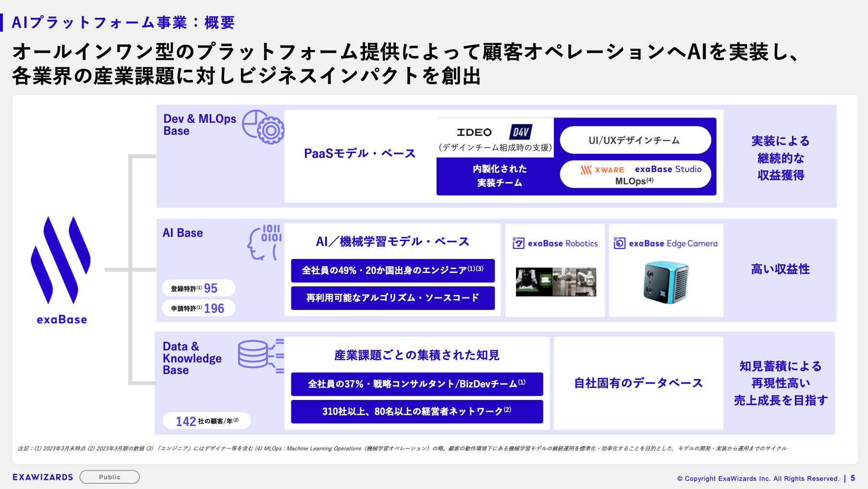This screenshot has height=489, width=868.
Task: Click the 全社員の49%・20か国出身のエンジニア bar
Action: click(x=392, y=270)
